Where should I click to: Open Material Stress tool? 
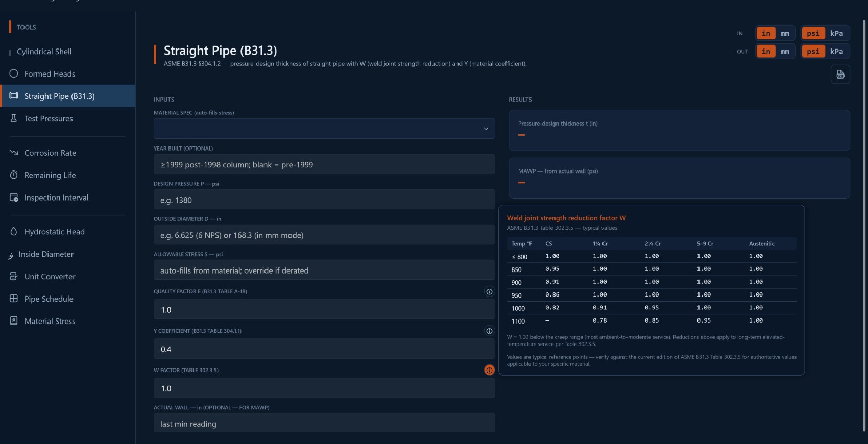click(67, 321)
